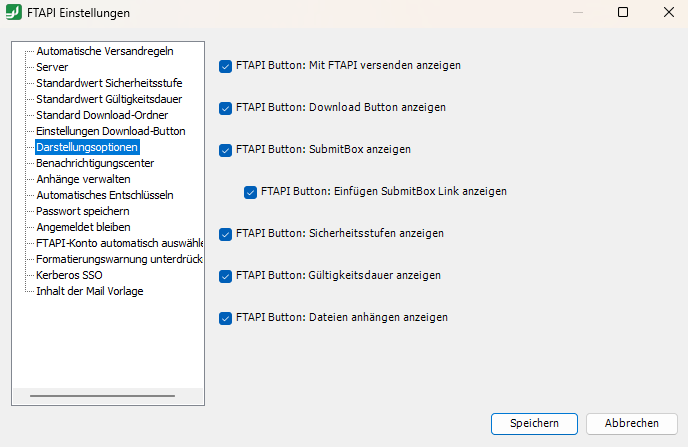Uncheck 'Sicherheitsstufen anzeigen' option
The height and width of the screenshot is (447, 688).
226,234
